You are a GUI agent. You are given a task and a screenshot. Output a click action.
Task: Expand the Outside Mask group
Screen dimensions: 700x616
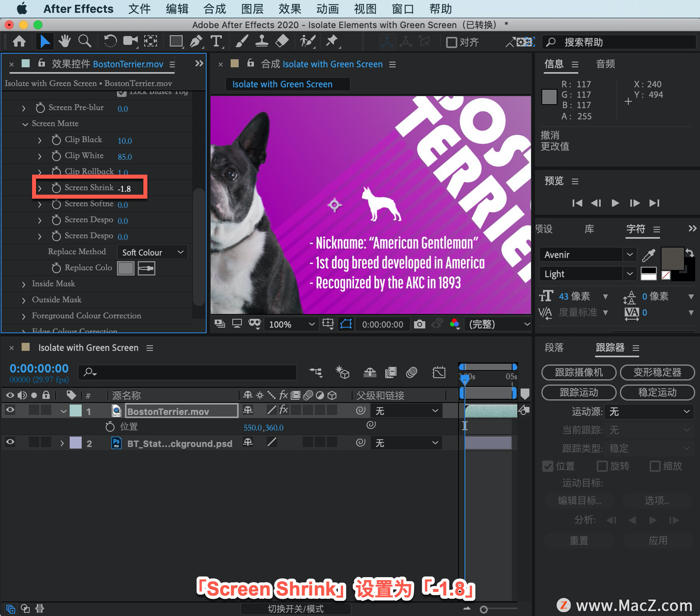[x=24, y=300]
